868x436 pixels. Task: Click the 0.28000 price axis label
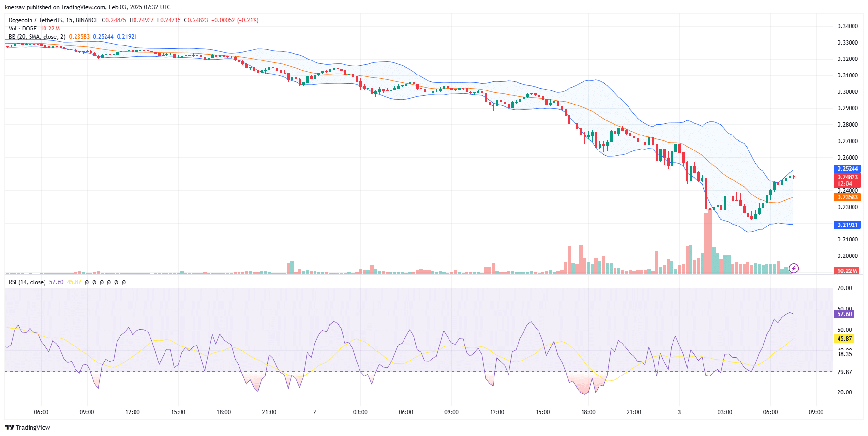(848, 125)
